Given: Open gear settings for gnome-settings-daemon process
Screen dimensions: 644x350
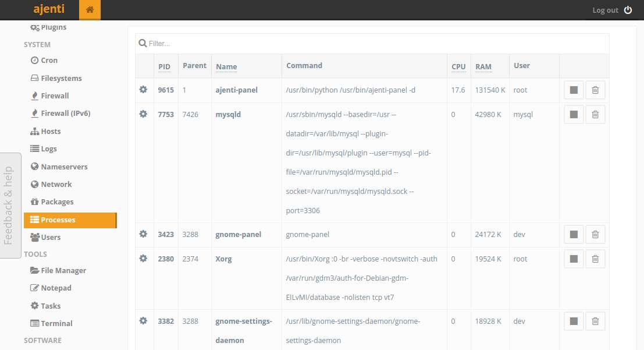Looking at the screenshot, I should tap(143, 320).
